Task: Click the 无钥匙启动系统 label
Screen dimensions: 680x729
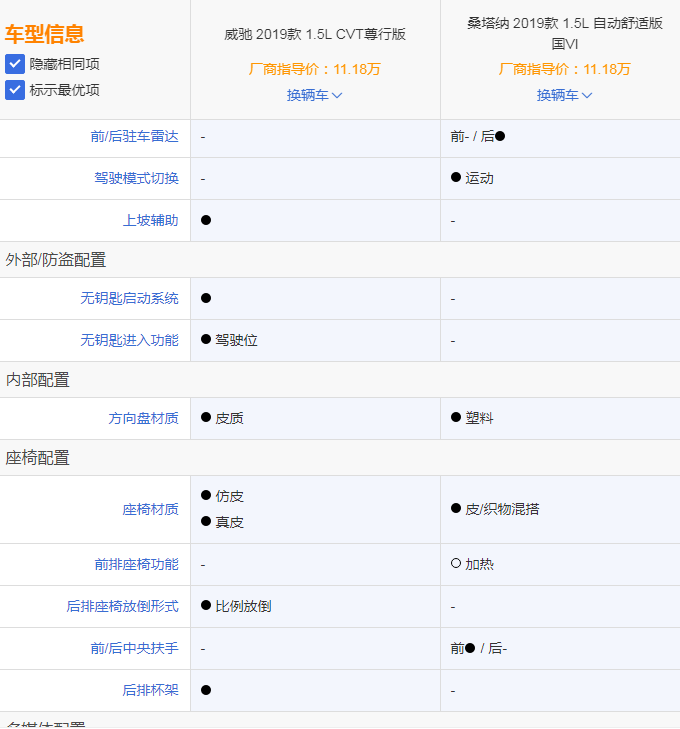Action: pyautogui.click(x=129, y=299)
